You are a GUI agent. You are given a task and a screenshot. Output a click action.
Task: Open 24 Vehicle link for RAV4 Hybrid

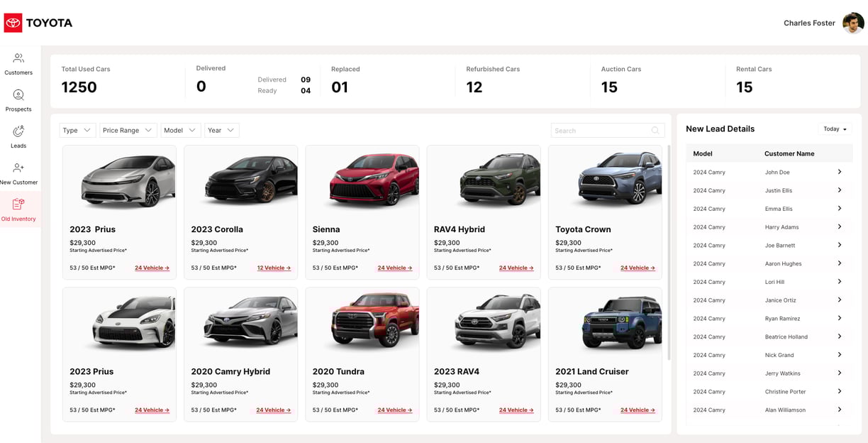click(x=516, y=268)
